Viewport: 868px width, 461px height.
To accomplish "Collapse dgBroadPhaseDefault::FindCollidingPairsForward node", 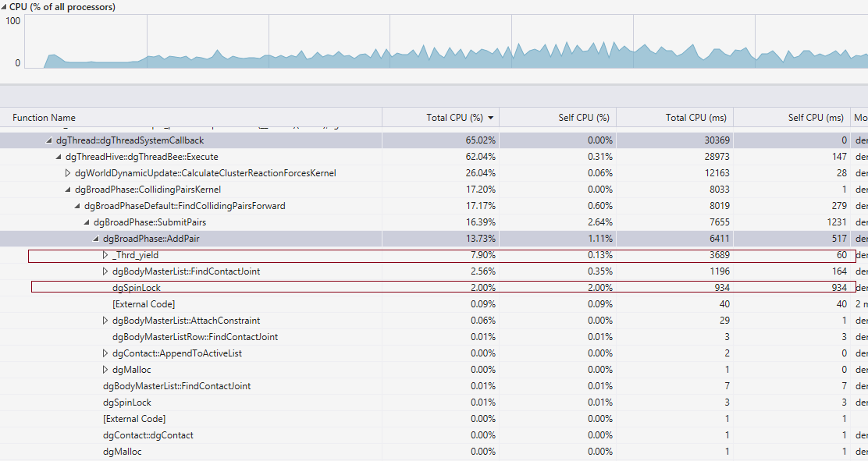I will click(77, 206).
